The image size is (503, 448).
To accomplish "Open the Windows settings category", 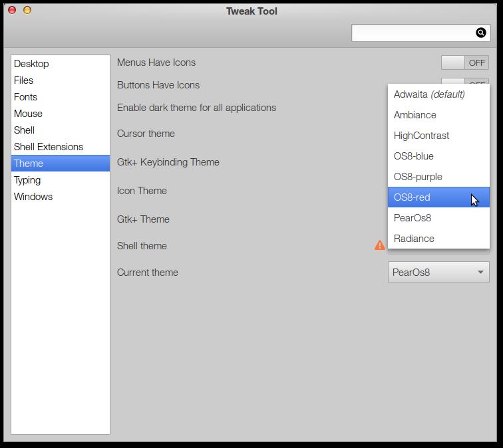I will pos(33,197).
